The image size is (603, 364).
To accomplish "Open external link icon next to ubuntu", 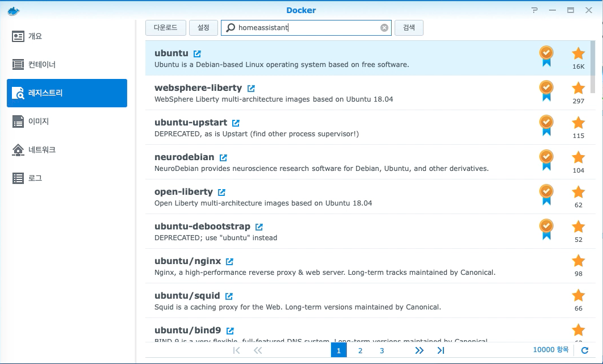I will [x=197, y=53].
